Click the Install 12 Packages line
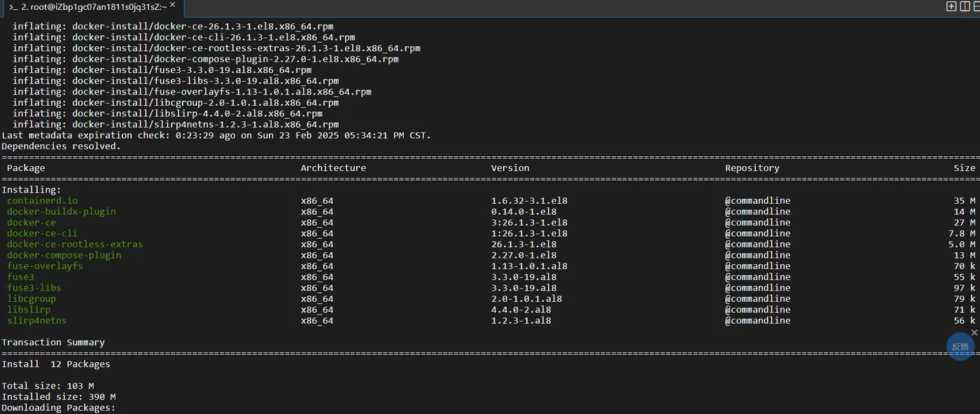 (56, 364)
